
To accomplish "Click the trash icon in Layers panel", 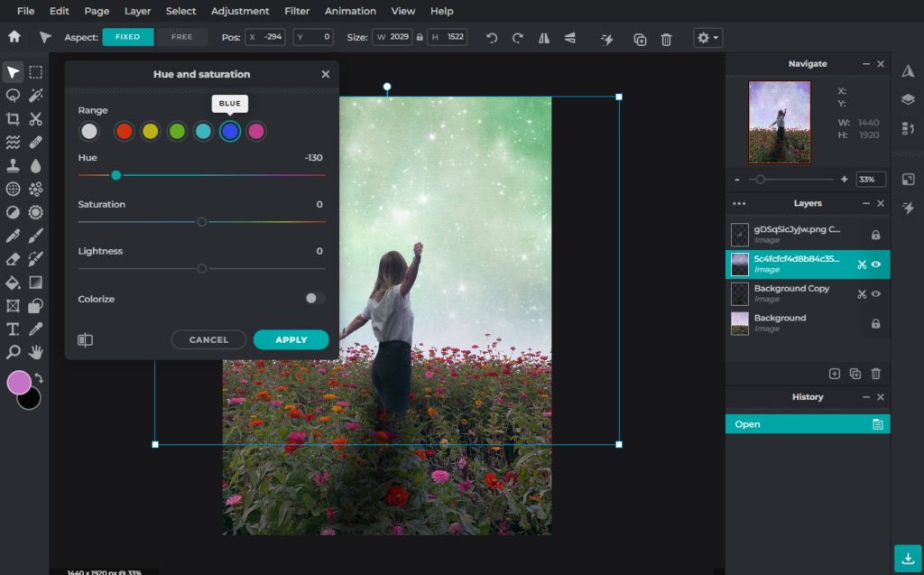I will tap(875, 374).
